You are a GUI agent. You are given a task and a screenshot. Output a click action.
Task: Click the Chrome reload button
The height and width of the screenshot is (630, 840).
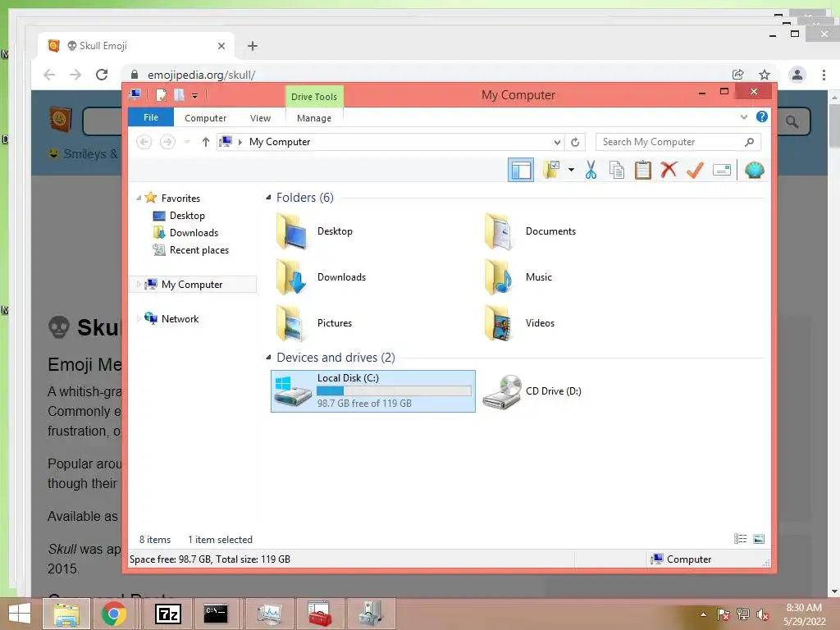[x=102, y=75]
